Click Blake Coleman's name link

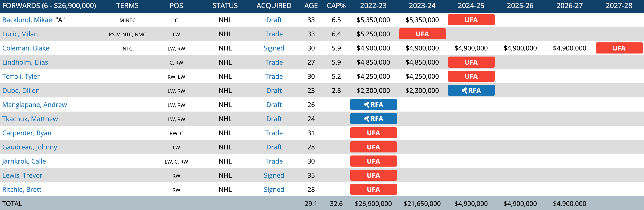tap(26, 48)
